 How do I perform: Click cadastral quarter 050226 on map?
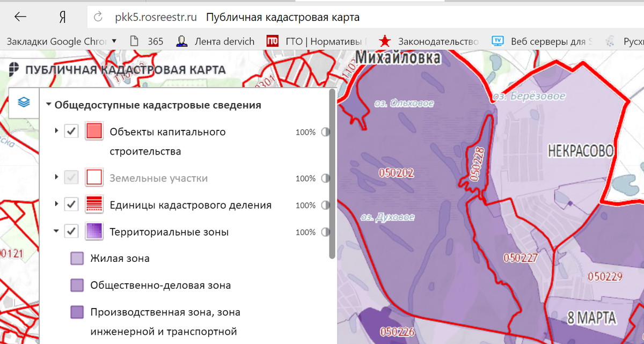(397, 332)
